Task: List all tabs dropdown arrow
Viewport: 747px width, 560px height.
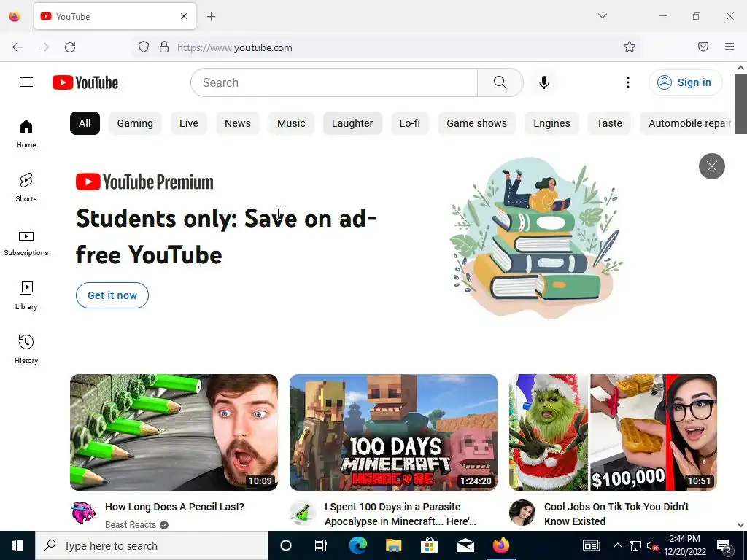Action: pos(603,16)
